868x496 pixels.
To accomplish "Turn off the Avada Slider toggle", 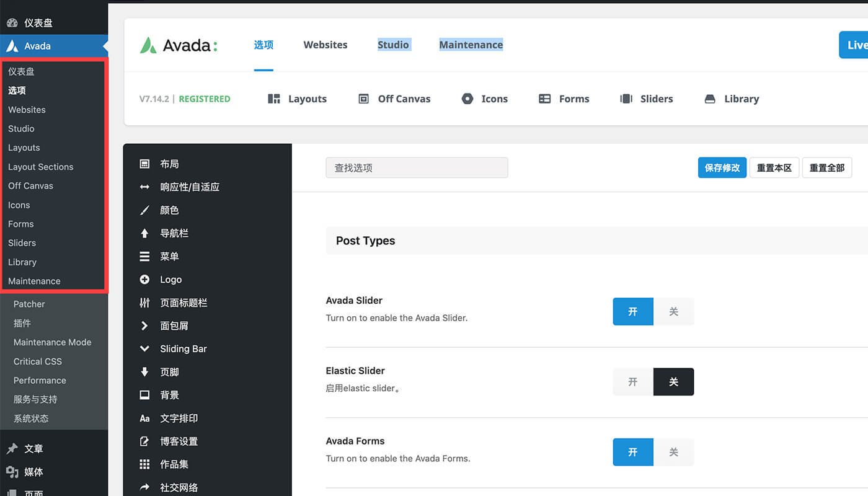I will coord(674,311).
